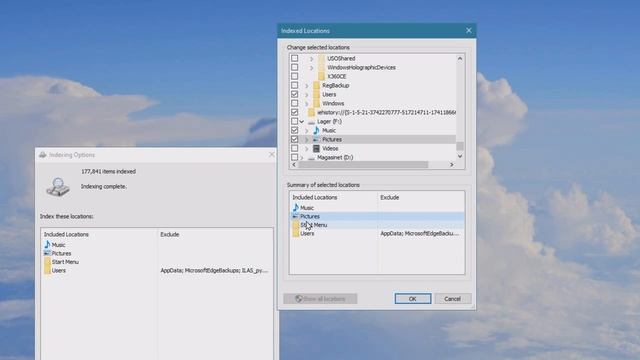Click Exclude header in Indexing Options
This screenshot has width=640, height=360.
point(170,234)
